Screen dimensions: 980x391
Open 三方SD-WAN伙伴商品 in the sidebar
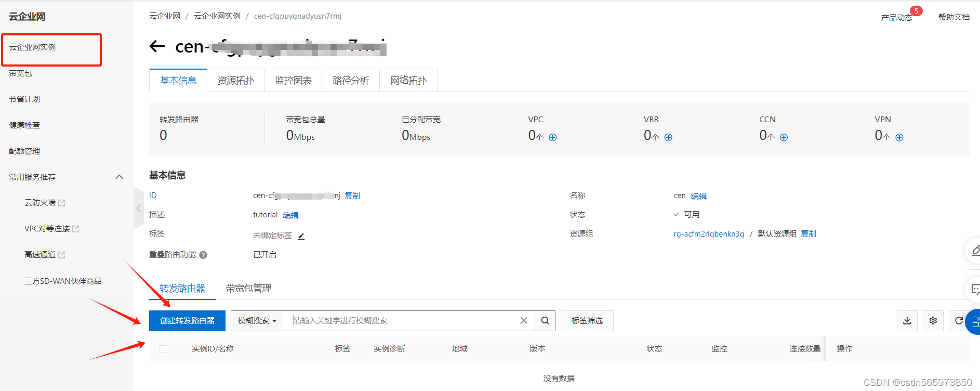click(63, 281)
